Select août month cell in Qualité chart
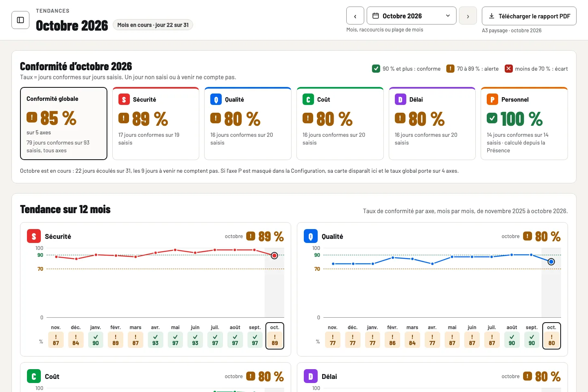The height and width of the screenshot is (392, 588). click(x=512, y=336)
